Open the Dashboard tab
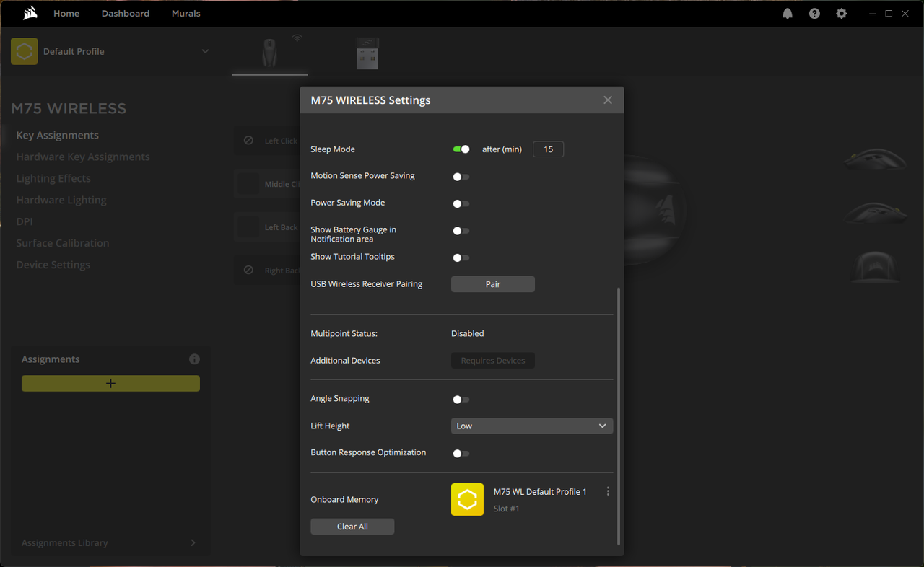This screenshot has width=924, height=567. (126, 14)
